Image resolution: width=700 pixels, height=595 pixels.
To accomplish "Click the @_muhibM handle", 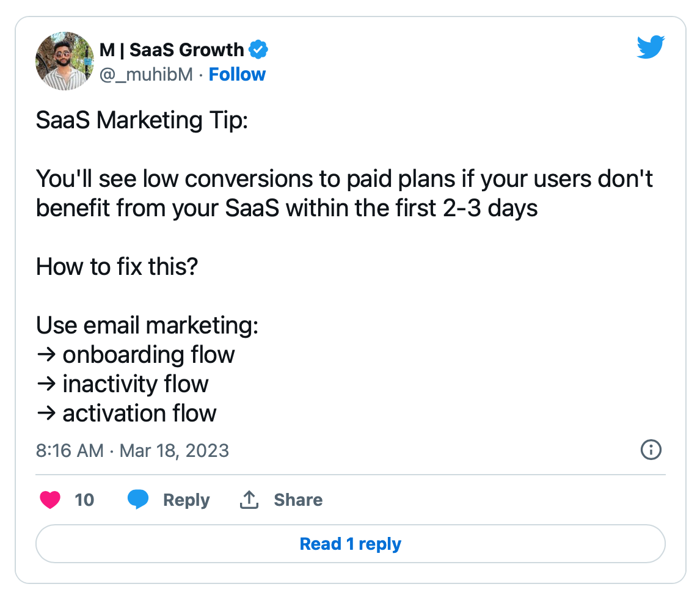I will pos(146,75).
